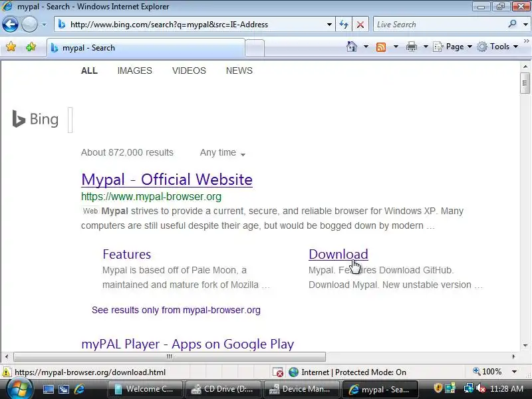Click the orange RSS Feeds icon
The width and height of the screenshot is (532, 399).
click(x=381, y=47)
